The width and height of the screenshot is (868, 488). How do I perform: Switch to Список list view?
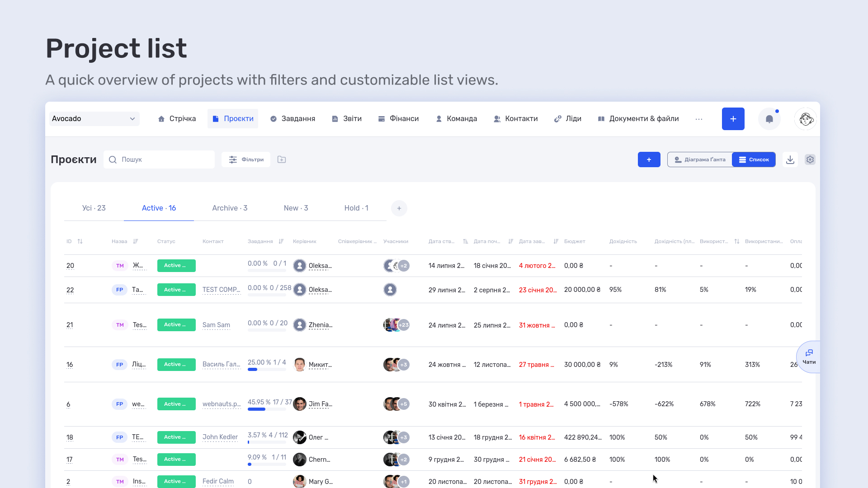pyautogui.click(x=754, y=160)
